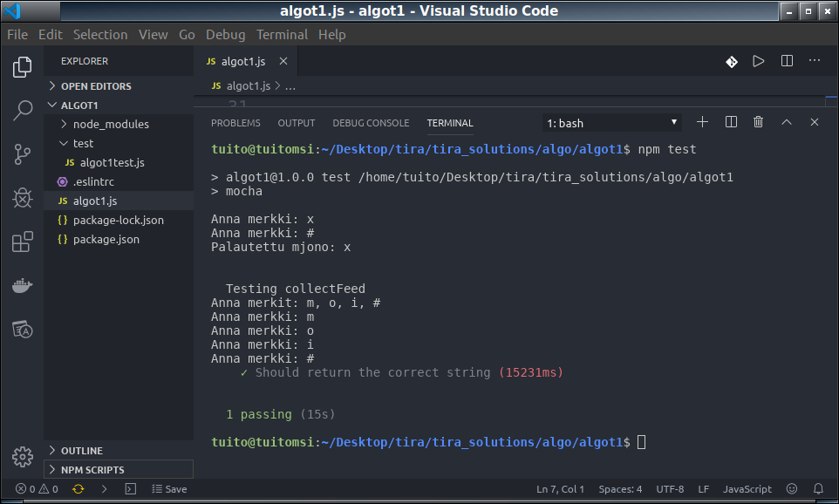The width and height of the screenshot is (839, 504).
Task: Expand the node_modules folder
Action: pyautogui.click(x=119, y=124)
